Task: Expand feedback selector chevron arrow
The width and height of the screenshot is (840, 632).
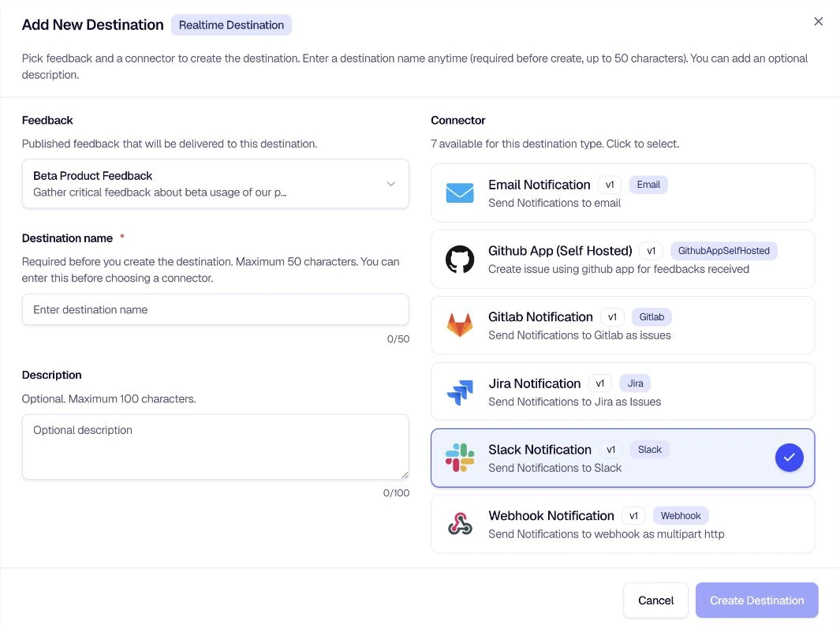Action: [391, 184]
